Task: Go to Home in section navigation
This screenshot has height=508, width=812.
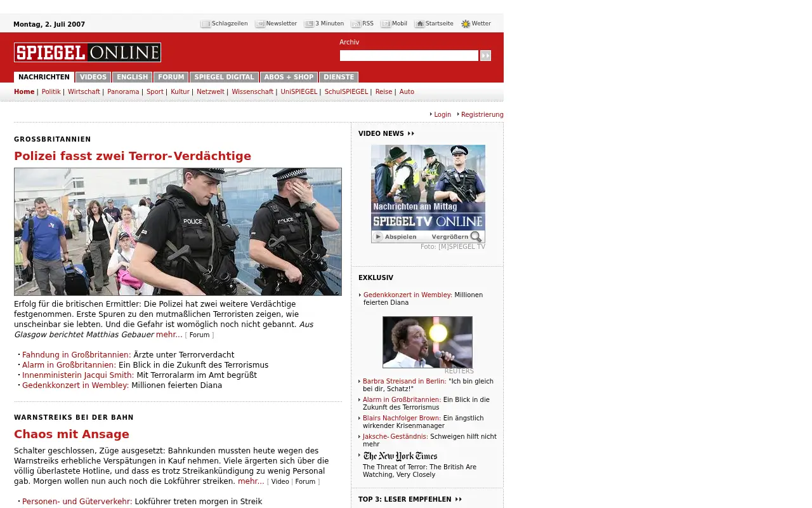Action: 24,92
